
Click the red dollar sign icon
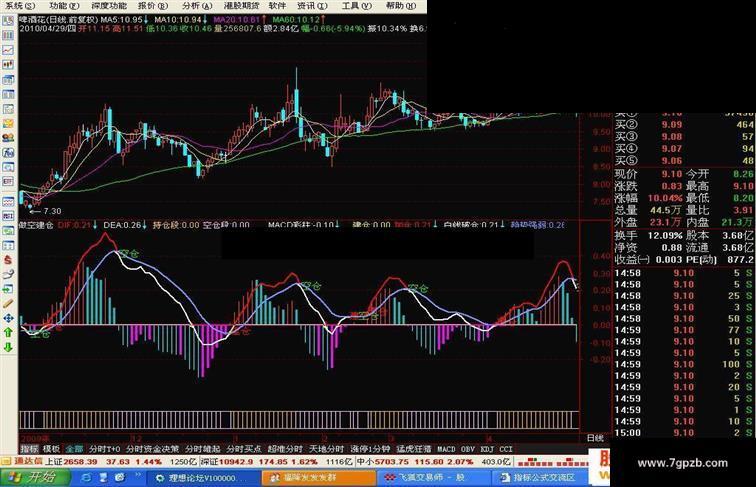click(x=8, y=260)
